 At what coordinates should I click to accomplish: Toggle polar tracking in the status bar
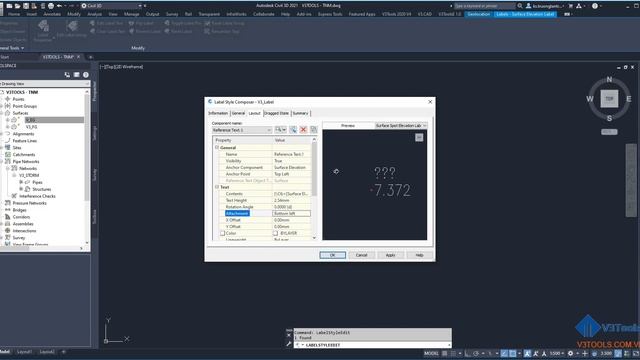476,353
